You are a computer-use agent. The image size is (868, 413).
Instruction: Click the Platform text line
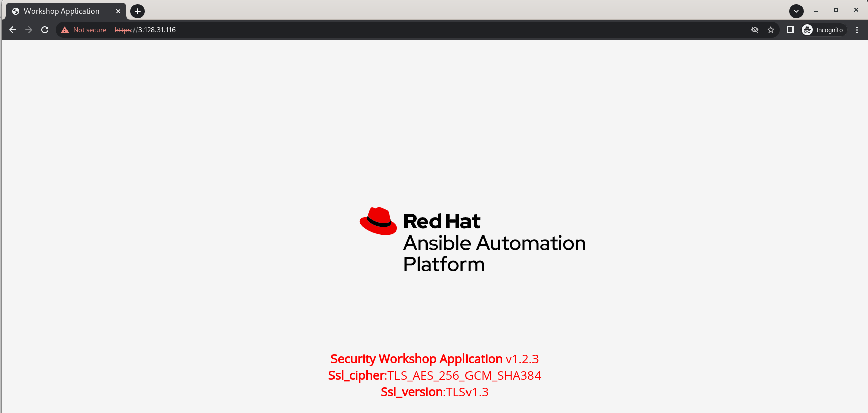click(444, 264)
